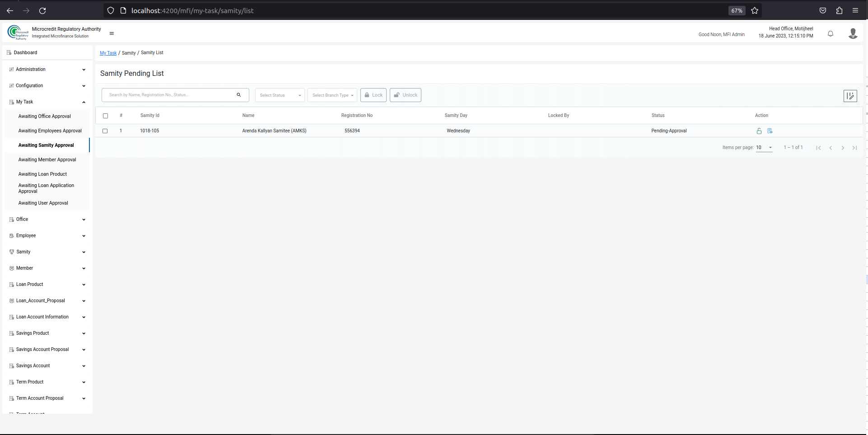Toggle sidebar with the hamburger icon beside the logo
Screen dimensions: 868x435
112,33
